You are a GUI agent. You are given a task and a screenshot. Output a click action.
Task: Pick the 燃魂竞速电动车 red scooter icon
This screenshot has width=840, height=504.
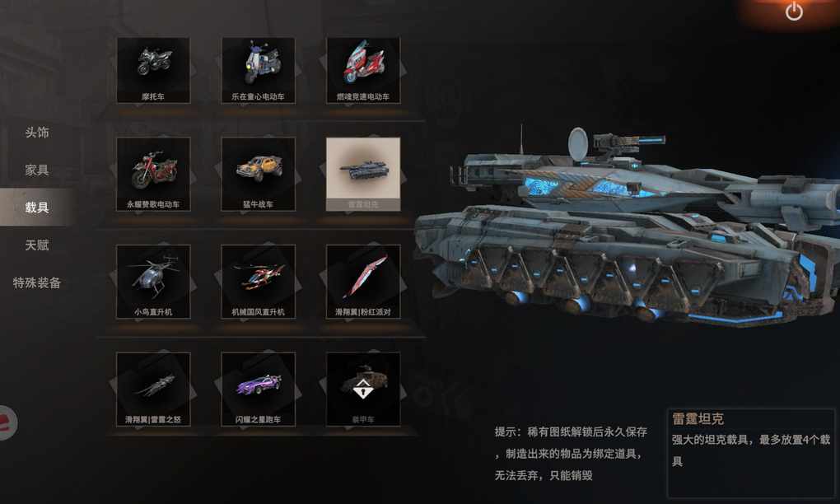point(363,70)
